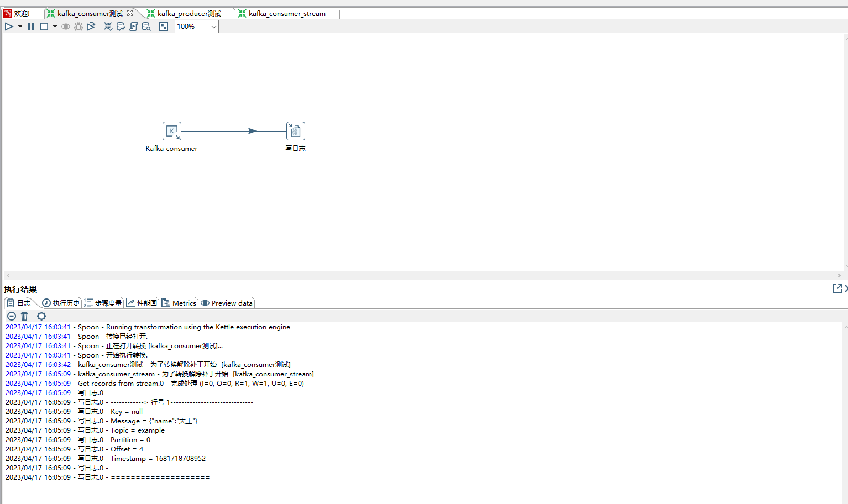Click the debug transformation bug icon
Viewport: 848px width, 504px height.
point(78,27)
